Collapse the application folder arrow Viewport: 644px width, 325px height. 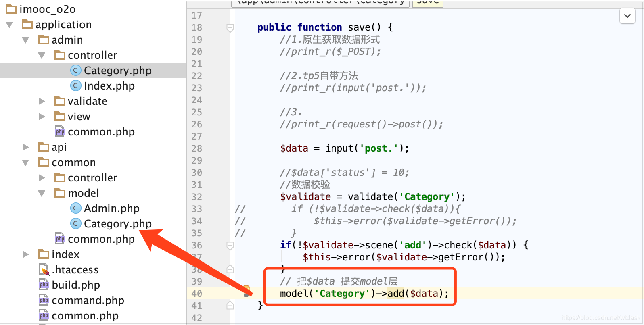[x=10, y=25]
